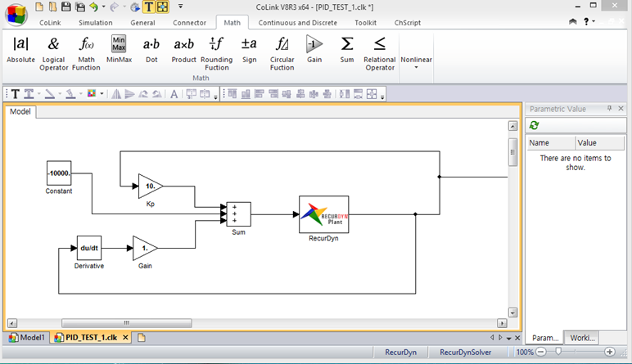Undo the last action
Screen dimensions: 632x364
pyautogui.click(x=94, y=7)
